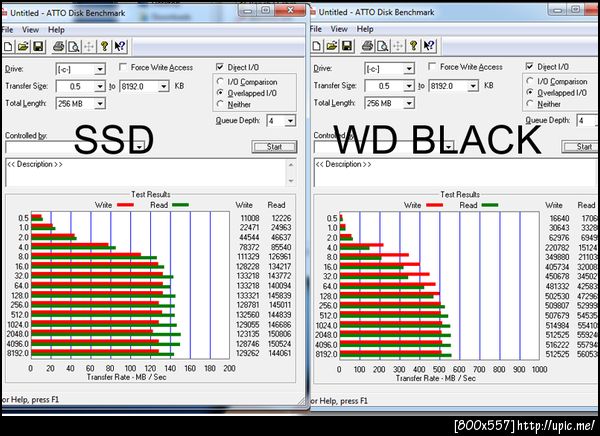Image resolution: width=600 pixels, height=436 pixels.
Task: Select I/O Comparison radio in right window
Action: 530,81
